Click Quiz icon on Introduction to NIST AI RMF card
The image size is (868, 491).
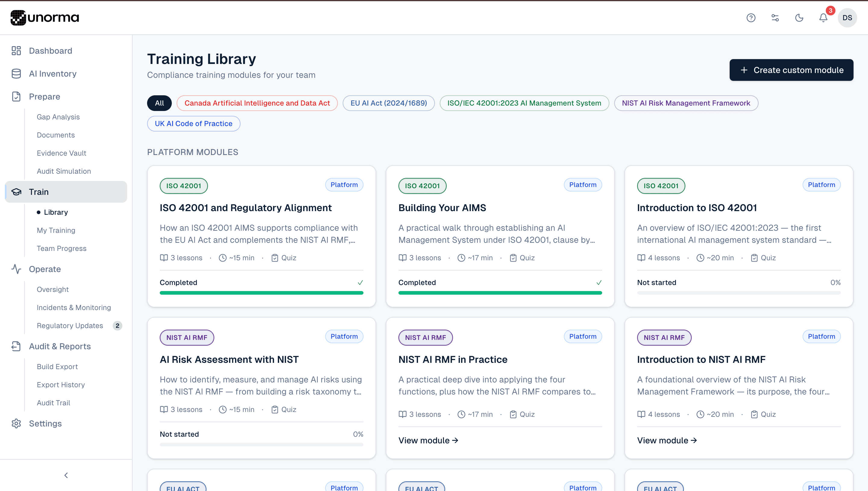pyautogui.click(x=754, y=414)
